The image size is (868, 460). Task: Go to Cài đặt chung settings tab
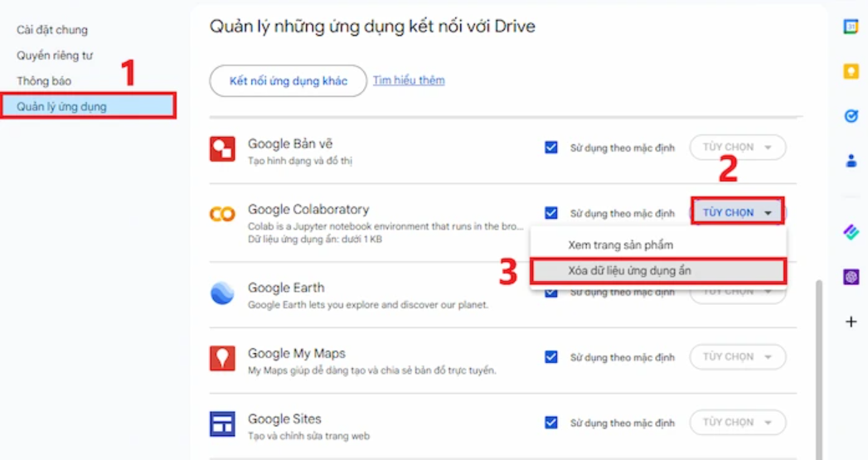click(52, 30)
